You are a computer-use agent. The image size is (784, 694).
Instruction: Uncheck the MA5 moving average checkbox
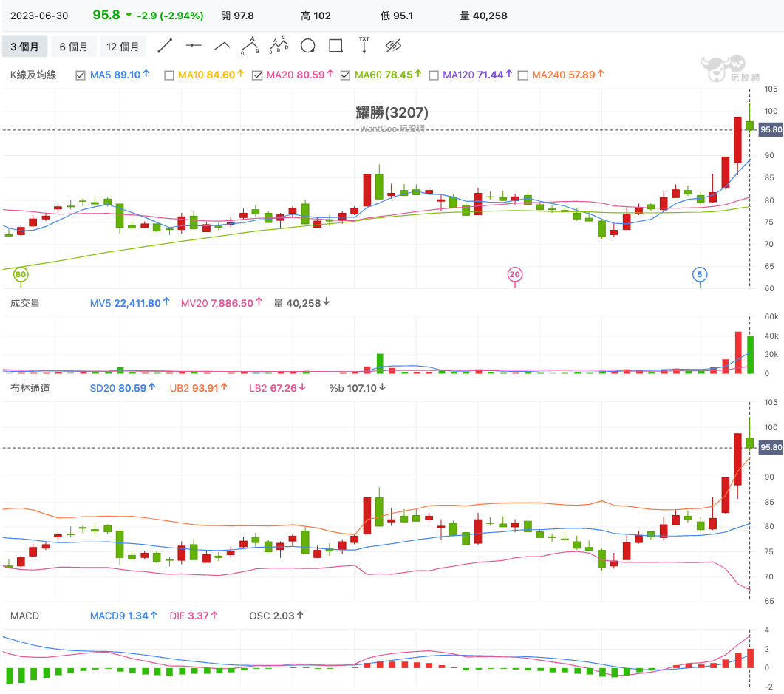81,75
